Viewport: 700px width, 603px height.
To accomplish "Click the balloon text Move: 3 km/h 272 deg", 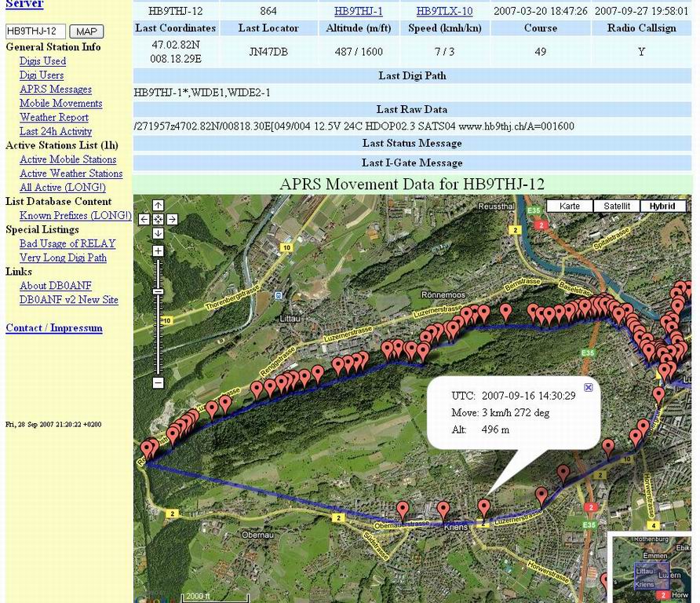I will coord(501,413).
